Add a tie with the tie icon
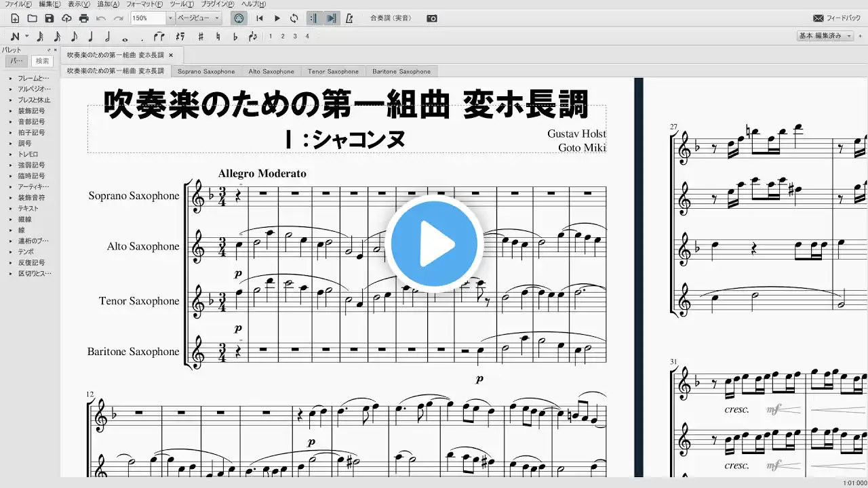 coord(159,36)
